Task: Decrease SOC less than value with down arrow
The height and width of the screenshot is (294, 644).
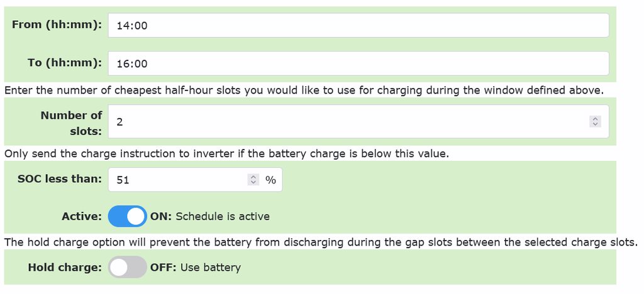Action: coord(253,182)
